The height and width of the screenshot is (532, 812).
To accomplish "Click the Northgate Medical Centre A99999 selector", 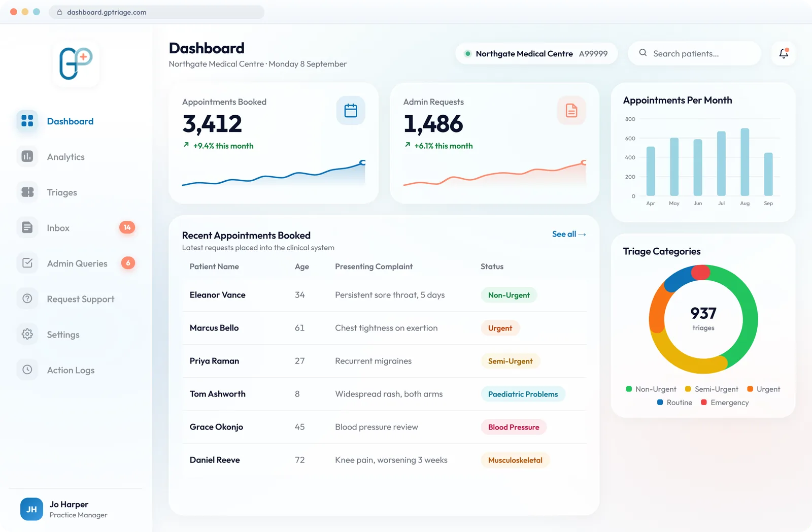I will (x=536, y=53).
